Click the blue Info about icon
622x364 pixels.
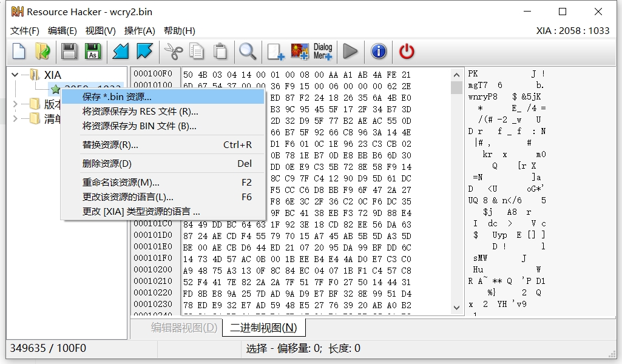pos(379,52)
